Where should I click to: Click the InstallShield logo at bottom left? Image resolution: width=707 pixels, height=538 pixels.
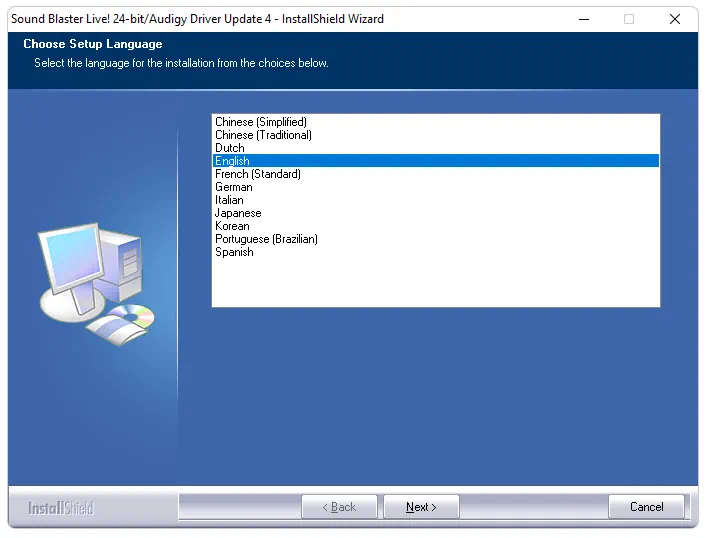tap(60, 508)
